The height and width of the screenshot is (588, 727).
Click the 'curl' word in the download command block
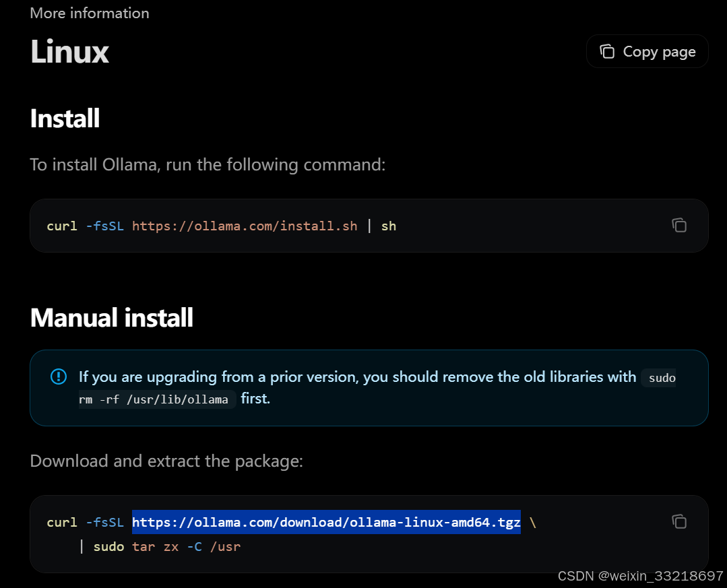pos(62,522)
